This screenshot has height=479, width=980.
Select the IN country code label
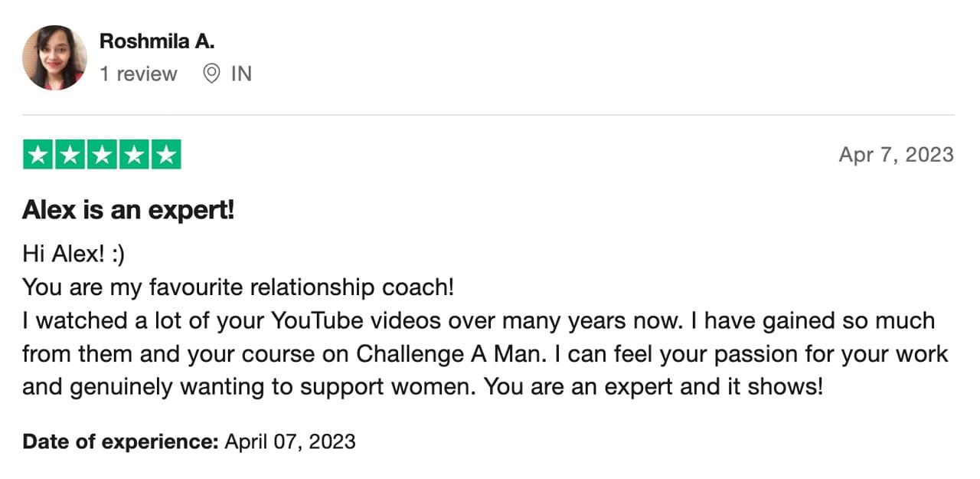coord(241,74)
